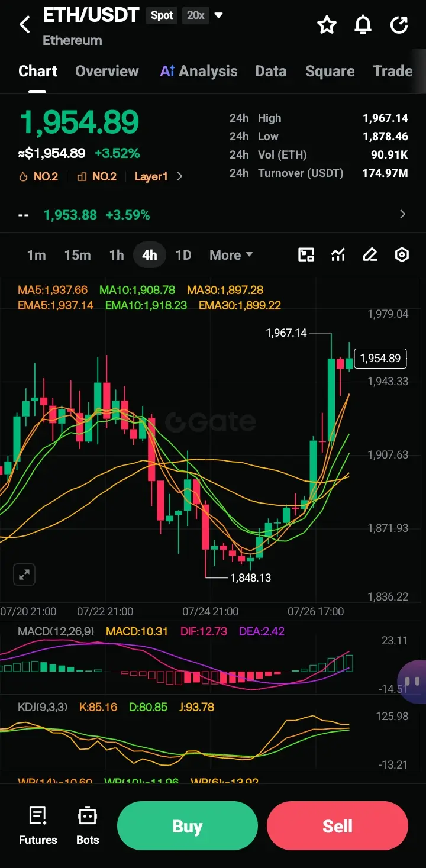Open the trading pair switcher dropdown arrow

pos(218,15)
